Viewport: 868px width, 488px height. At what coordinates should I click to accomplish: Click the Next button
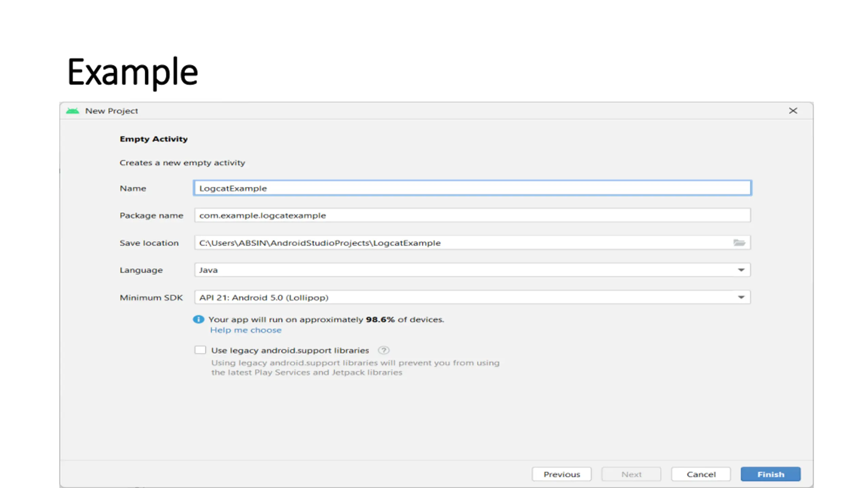pos(631,474)
